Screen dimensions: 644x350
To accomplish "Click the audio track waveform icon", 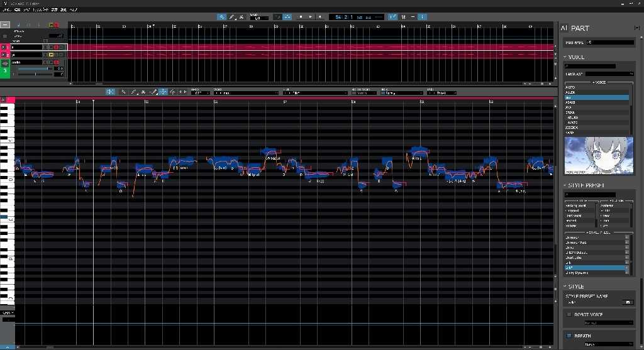I will [x=5, y=63].
